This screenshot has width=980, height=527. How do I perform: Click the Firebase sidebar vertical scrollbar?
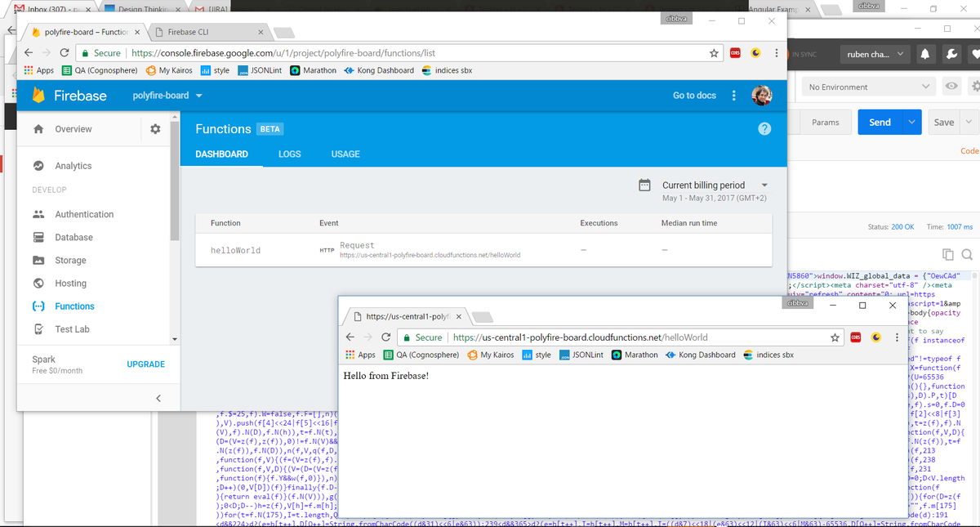(x=175, y=180)
